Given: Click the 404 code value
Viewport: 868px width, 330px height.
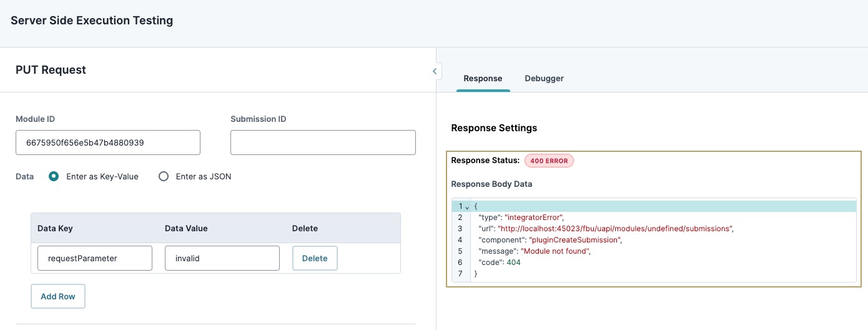Looking at the screenshot, I should (x=513, y=262).
